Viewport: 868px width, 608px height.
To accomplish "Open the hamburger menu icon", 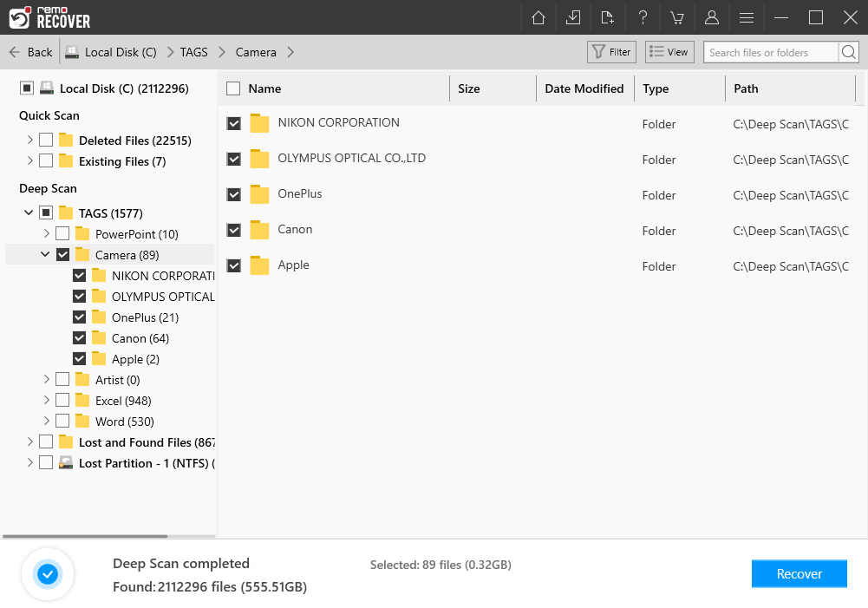I will point(746,17).
